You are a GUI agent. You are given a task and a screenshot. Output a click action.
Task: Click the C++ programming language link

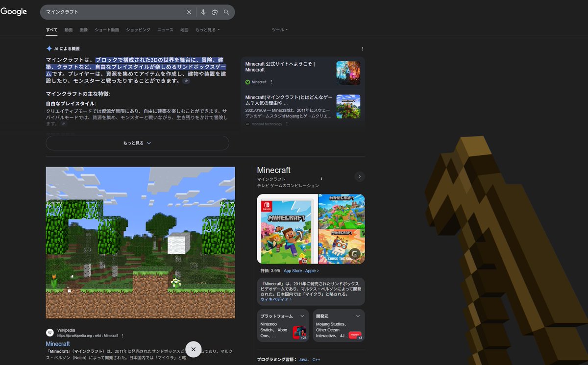316,360
